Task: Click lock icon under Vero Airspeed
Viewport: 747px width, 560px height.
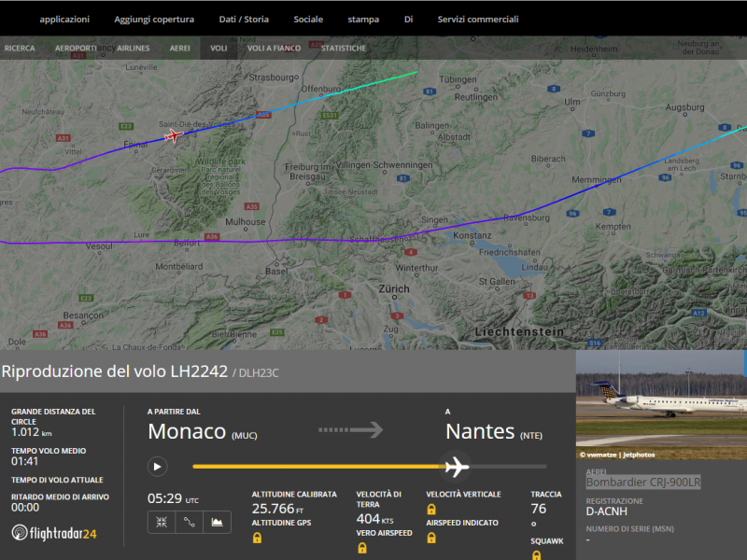Action: tap(362, 548)
